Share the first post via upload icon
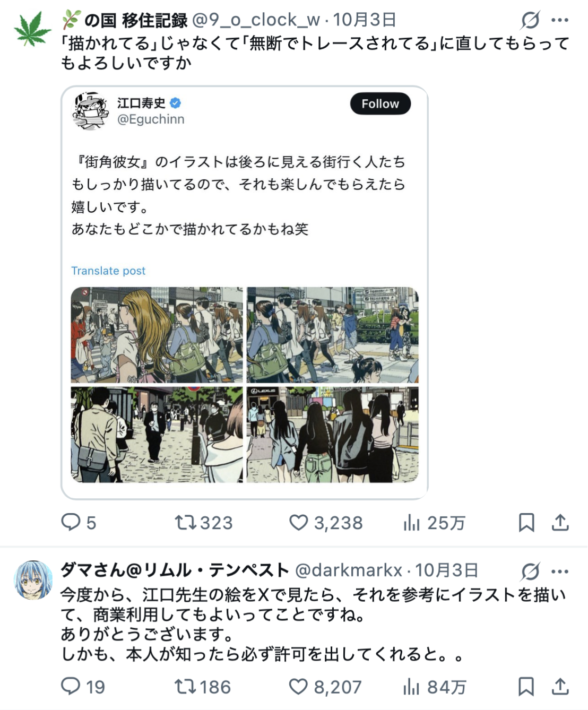The image size is (588, 710). 560,523
